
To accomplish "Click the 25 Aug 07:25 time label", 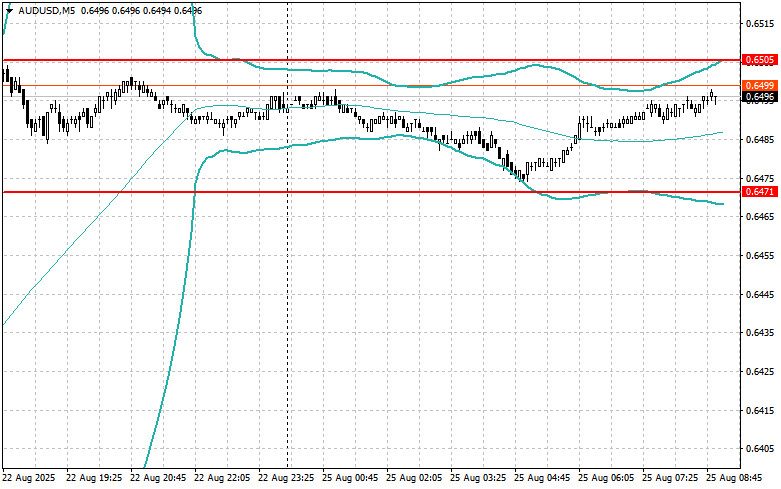I will pos(670,478).
